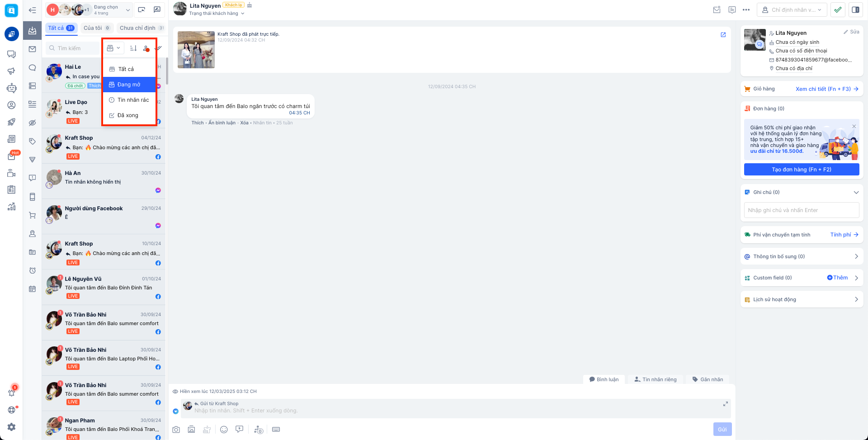Expand the Lịch sử hoạt động section
The image size is (868, 440).
click(802, 299)
